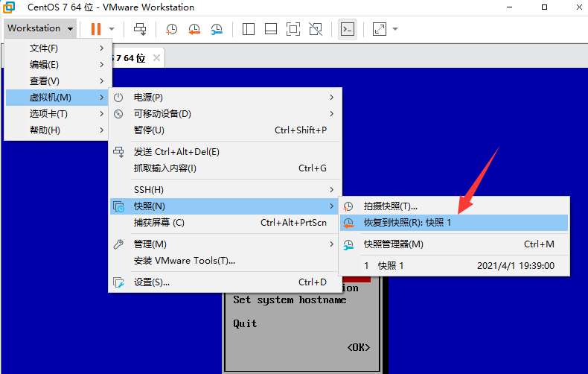
Task: Click the Unity mode toolbar icon
Action: click(x=316, y=29)
